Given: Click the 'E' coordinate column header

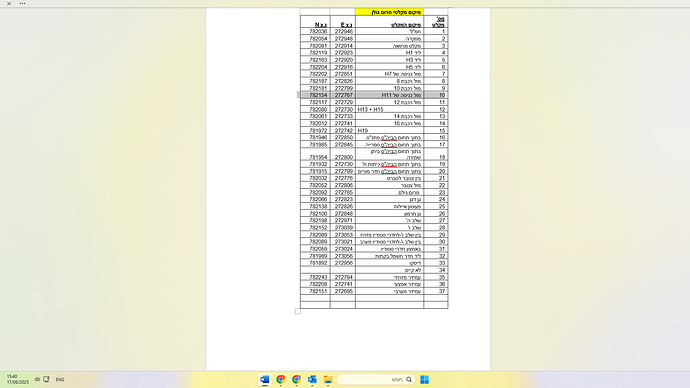Looking at the screenshot, I should coord(343,22).
